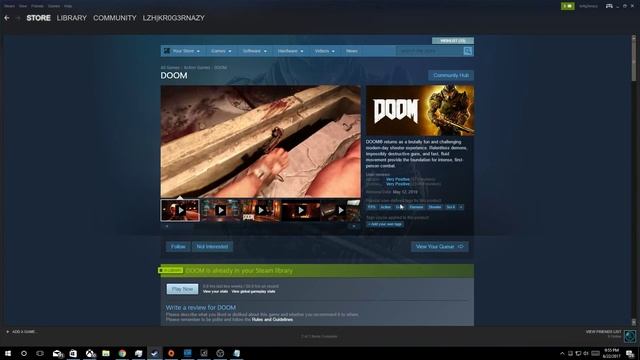Open the Mail app on taskbar

coord(58,353)
